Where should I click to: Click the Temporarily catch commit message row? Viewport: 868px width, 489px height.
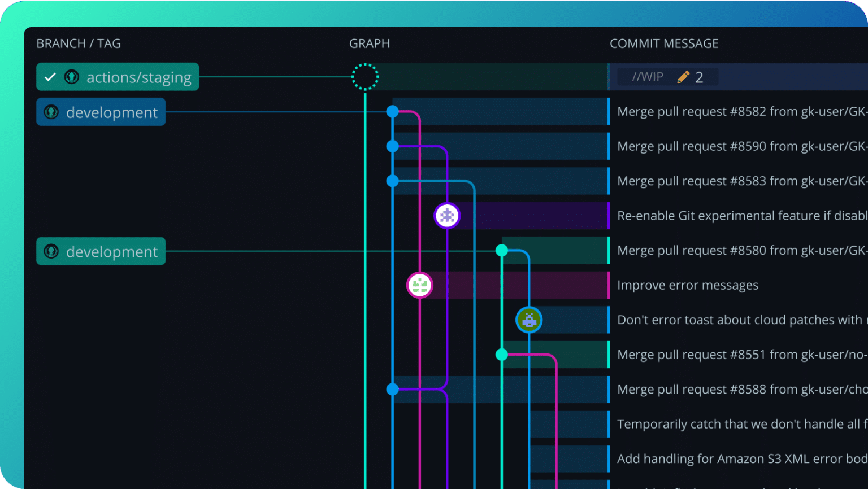pos(735,423)
